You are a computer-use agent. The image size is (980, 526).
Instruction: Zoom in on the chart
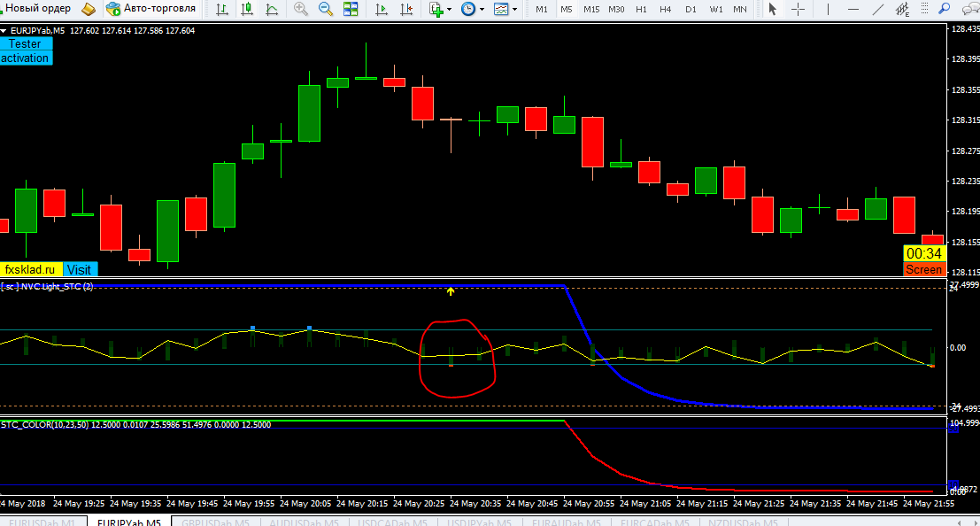[x=301, y=9]
